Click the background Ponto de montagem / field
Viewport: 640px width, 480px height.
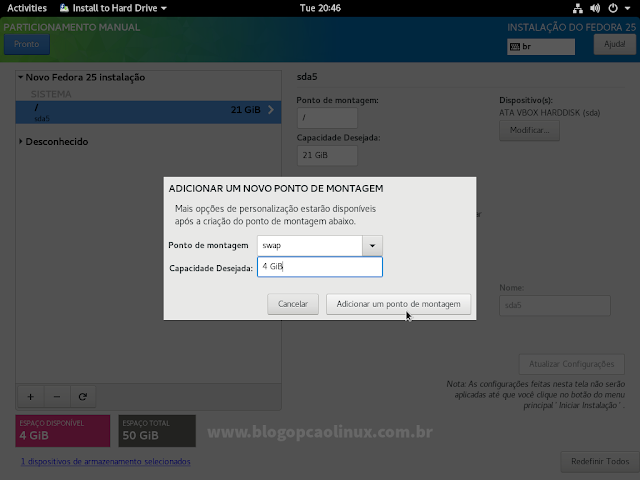click(327, 118)
